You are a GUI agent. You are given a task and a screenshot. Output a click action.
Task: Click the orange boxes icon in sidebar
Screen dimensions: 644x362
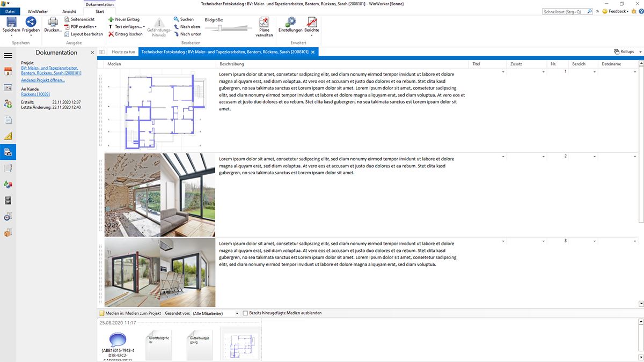(8, 233)
